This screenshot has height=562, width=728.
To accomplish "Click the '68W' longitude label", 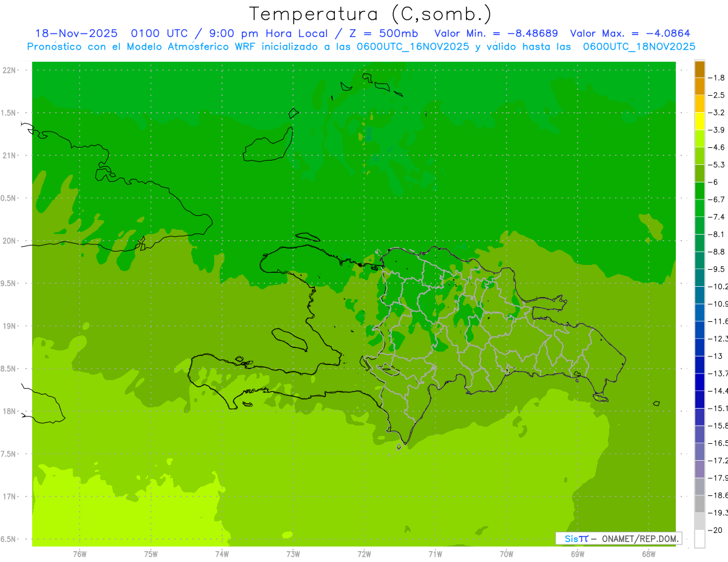I will tap(649, 554).
